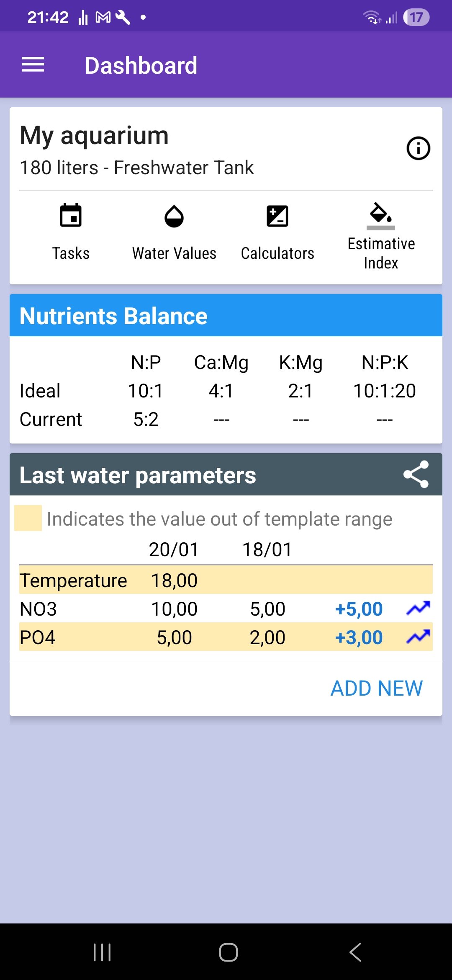This screenshot has height=980, width=452.
Task: Open Tasks calendar icon
Action: click(x=71, y=216)
